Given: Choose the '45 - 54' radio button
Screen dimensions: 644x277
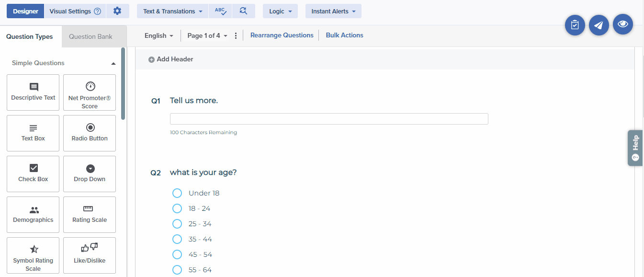Looking at the screenshot, I should point(177,254).
